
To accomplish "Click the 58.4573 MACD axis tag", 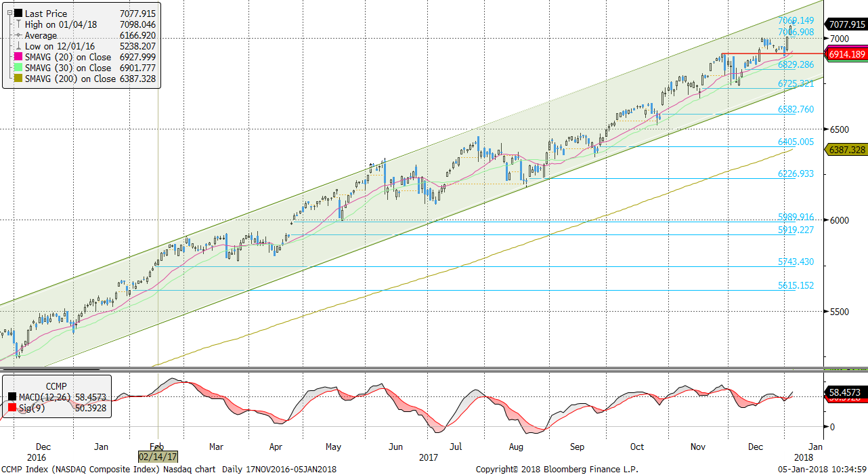I will [846, 392].
